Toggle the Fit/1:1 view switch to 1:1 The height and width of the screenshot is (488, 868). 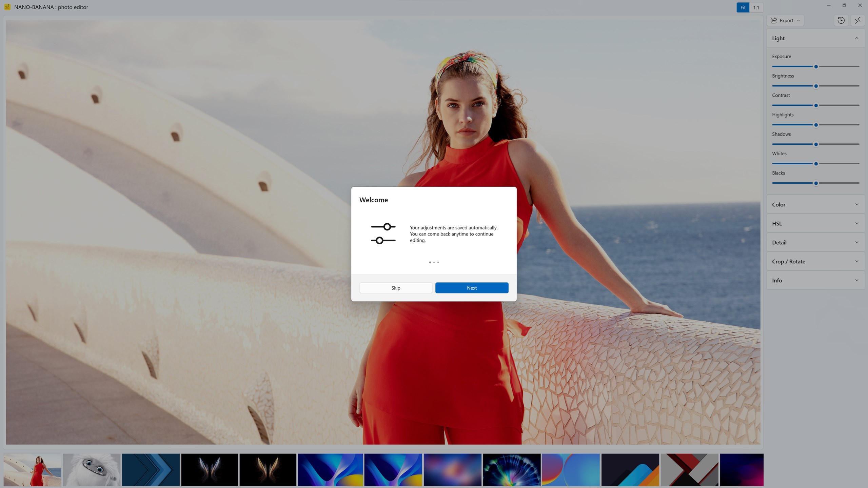click(x=756, y=7)
